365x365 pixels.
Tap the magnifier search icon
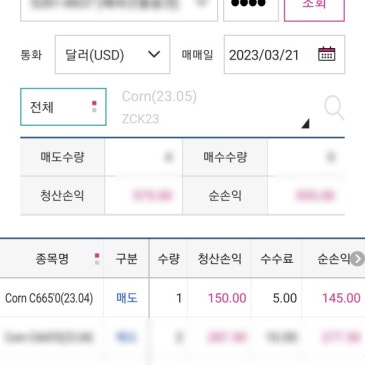tap(334, 108)
